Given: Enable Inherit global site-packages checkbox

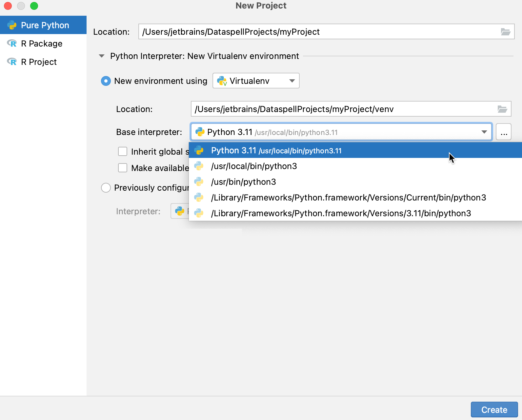Looking at the screenshot, I should 123,151.
